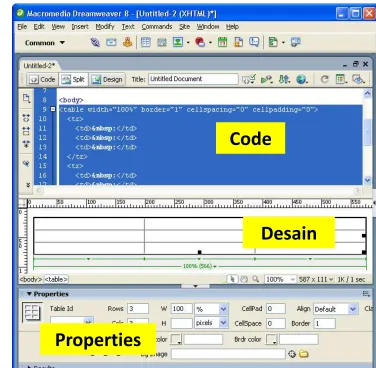Click the Rows field with value 3
The width and height of the screenshot is (376, 368).
point(138,309)
